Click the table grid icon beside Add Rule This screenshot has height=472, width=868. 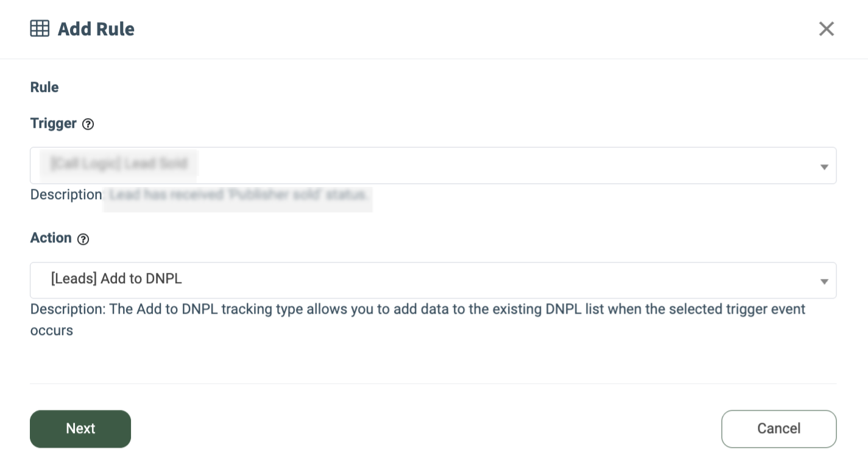pos(40,29)
